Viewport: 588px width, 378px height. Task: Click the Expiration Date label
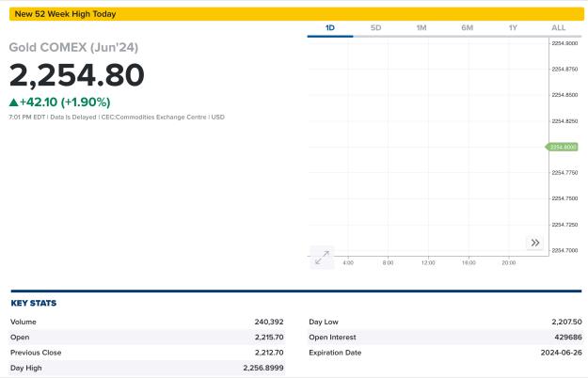335,353
